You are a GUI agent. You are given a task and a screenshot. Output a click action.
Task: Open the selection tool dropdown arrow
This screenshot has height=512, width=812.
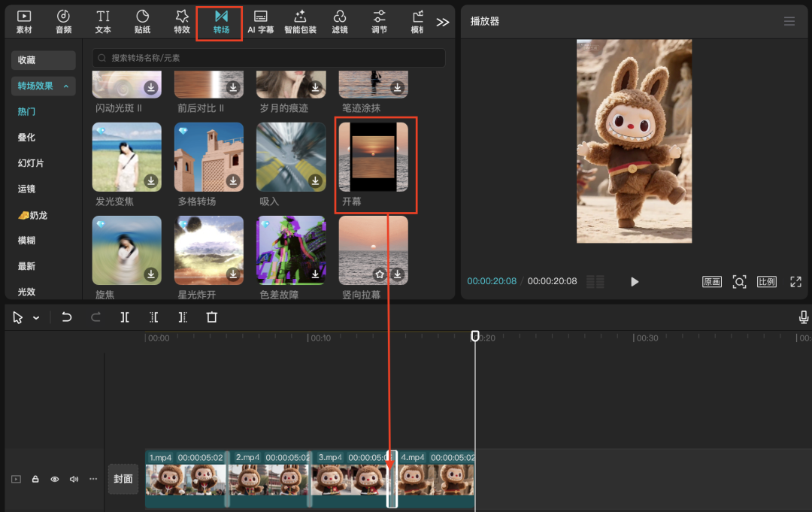pyautogui.click(x=36, y=318)
